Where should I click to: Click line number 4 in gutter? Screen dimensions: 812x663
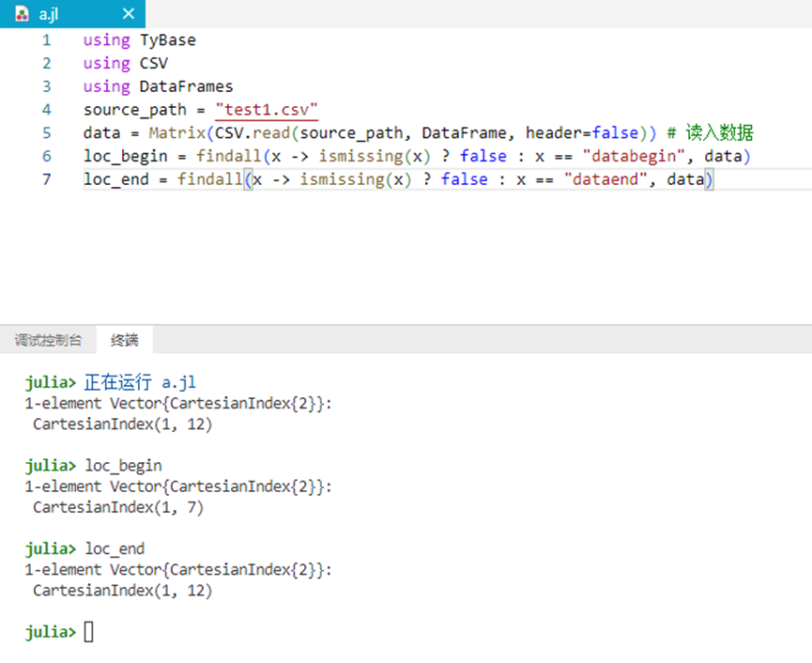pyautogui.click(x=47, y=110)
